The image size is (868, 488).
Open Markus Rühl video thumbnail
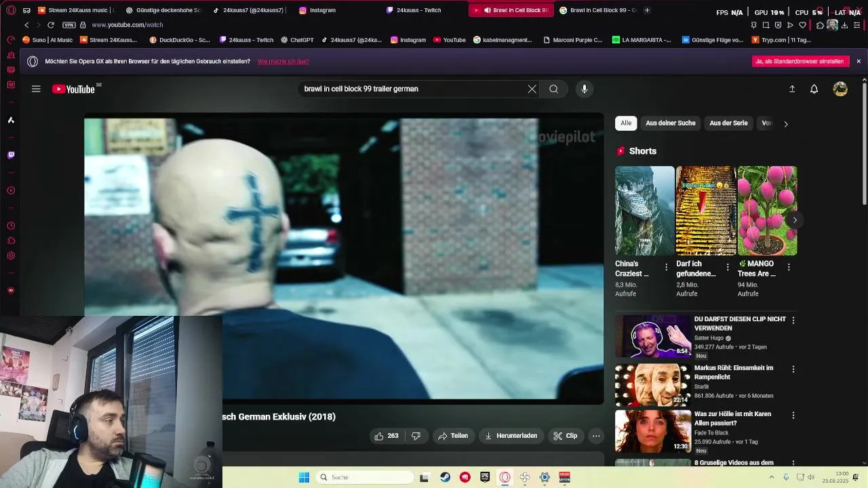coord(653,385)
